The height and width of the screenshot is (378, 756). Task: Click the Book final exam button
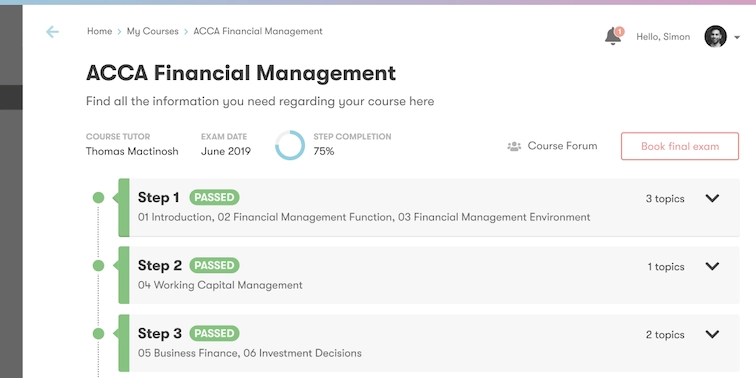click(680, 146)
